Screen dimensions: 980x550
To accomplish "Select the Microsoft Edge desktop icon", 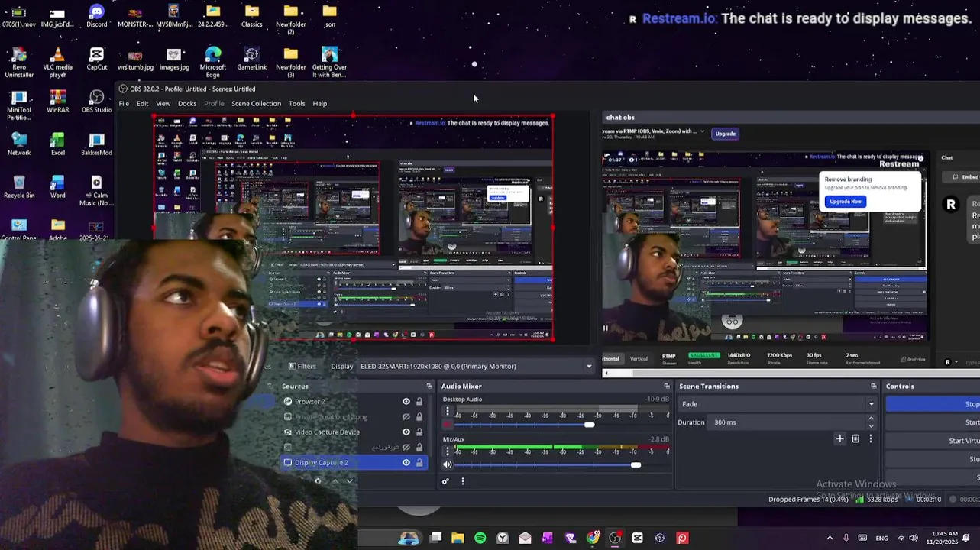I will [x=213, y=63].
